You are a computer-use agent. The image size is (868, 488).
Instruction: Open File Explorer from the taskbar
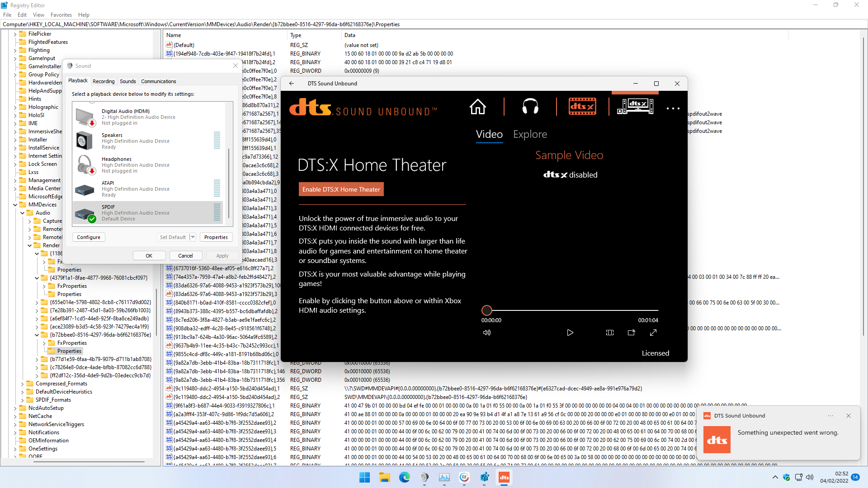pyautogui.click(x=384, y=477)
